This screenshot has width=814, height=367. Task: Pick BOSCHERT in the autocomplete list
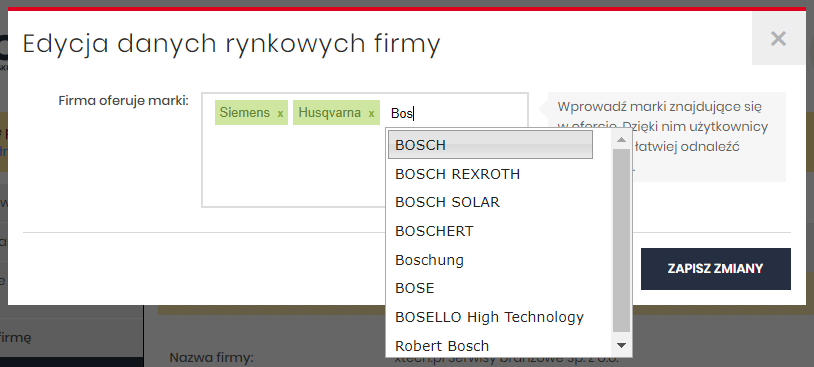pyautogui.click(x=491, y=230)
